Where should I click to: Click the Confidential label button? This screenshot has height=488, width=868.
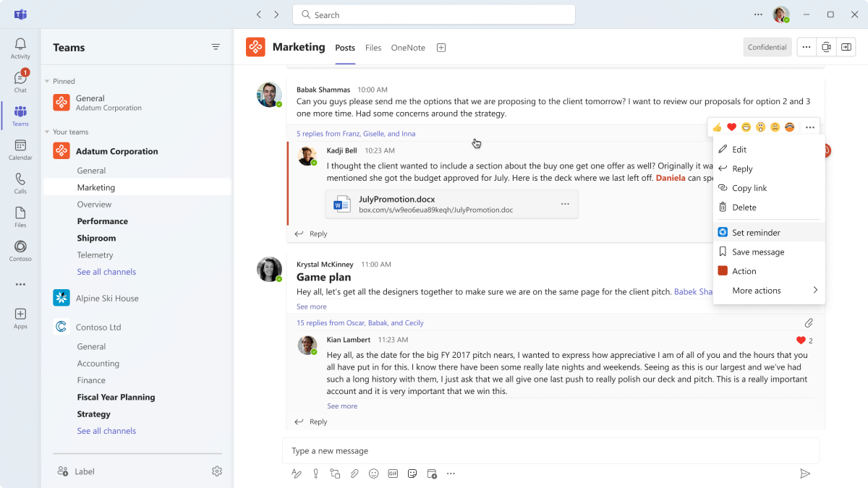pos(767,47)
